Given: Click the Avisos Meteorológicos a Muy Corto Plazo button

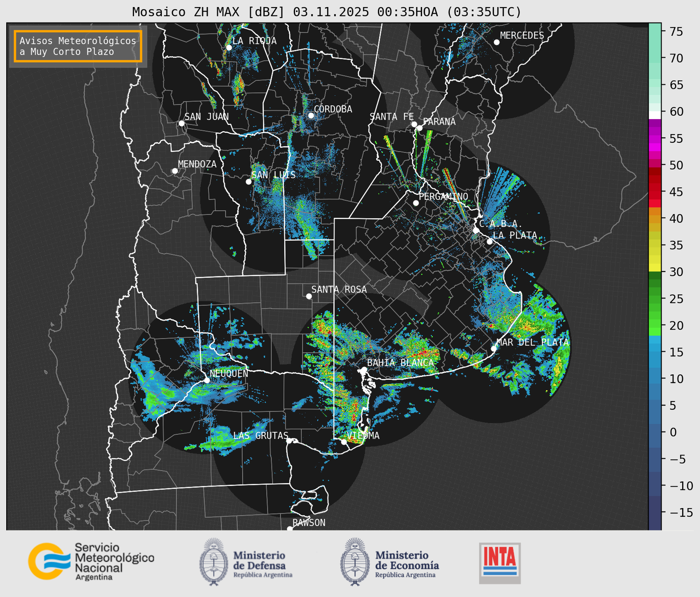Looking at the screenshot, I should coord(78,46).
